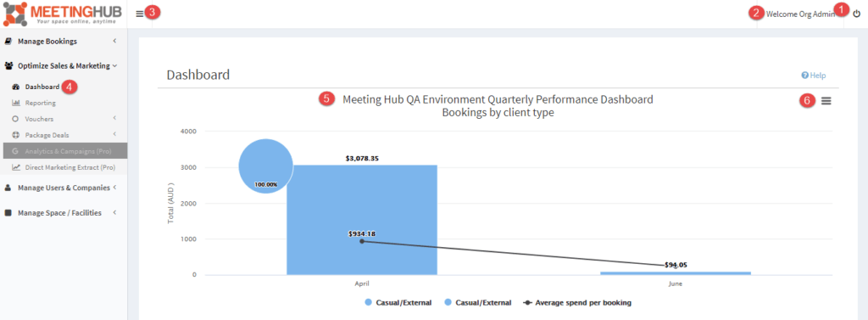Collapse Optimize Sales & Marketing menu
This screenshot has height=320, width=868.
(x=64, y=65)
